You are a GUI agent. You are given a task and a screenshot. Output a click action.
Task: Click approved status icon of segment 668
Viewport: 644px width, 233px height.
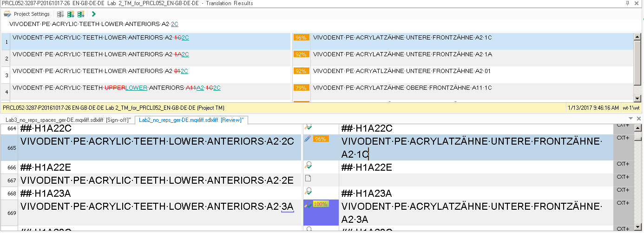click(308, 191)
